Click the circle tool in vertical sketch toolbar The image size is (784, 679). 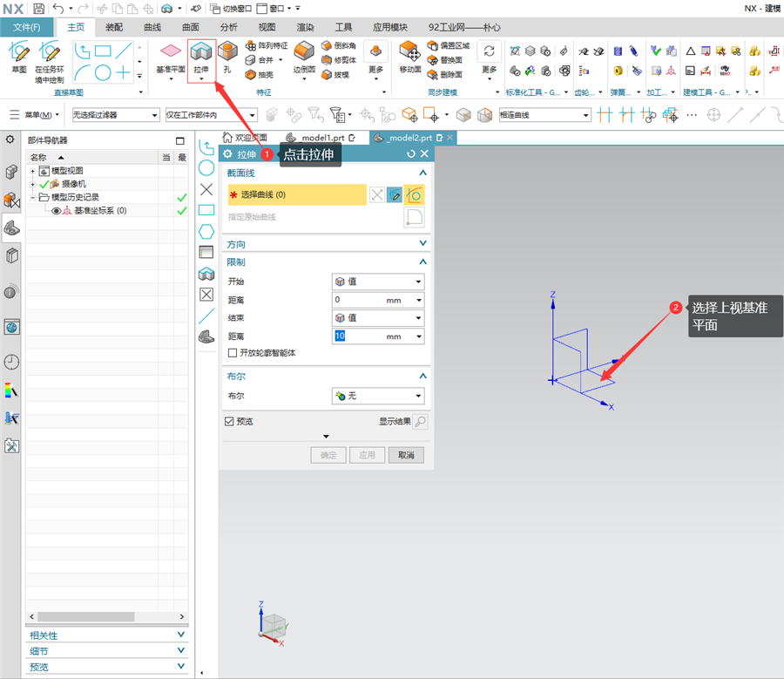(x=206, y=168)
